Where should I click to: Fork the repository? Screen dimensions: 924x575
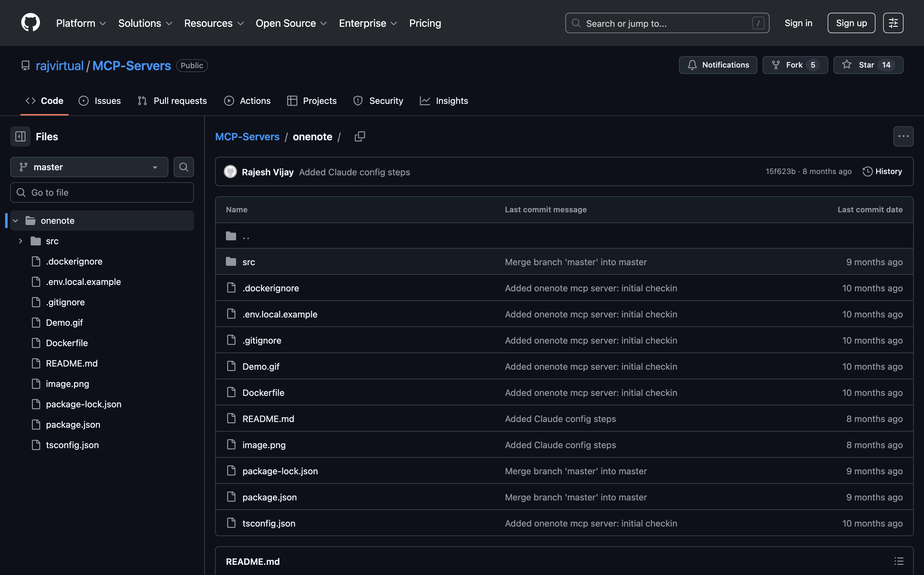click(x=794, y=65)
